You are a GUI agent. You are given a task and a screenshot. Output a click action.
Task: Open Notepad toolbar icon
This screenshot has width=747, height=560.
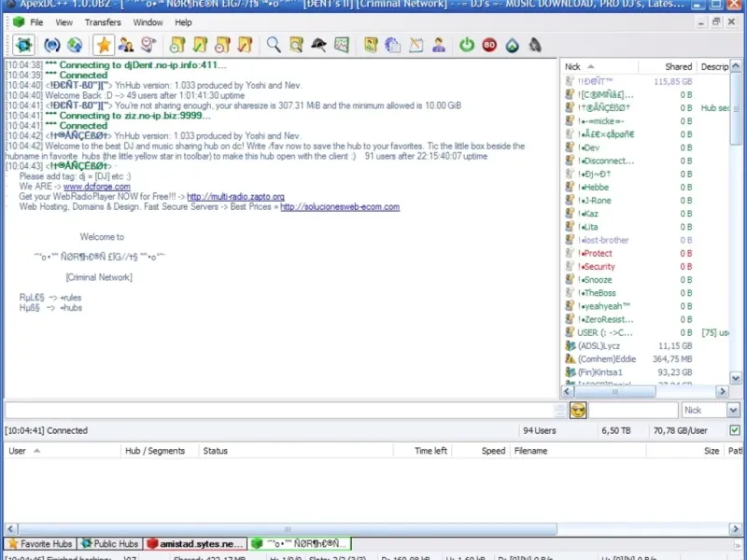(x=416, y=45)
